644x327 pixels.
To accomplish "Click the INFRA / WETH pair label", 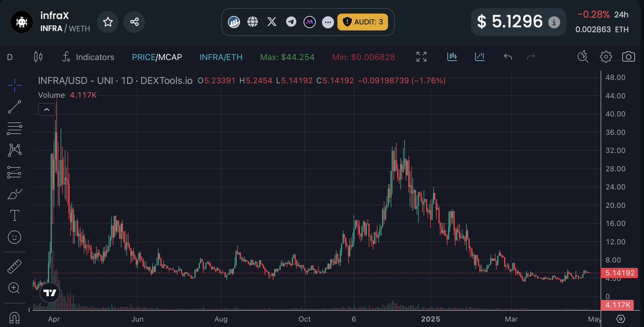I will [65, 28].
